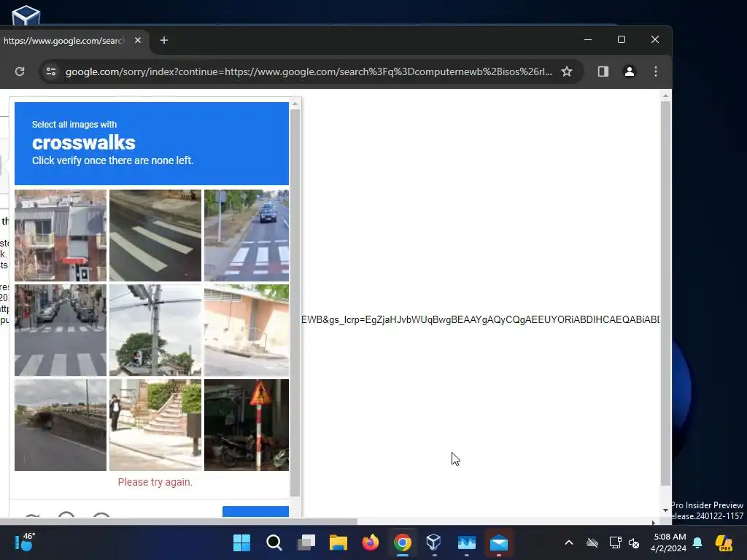Bookmark this page with the star icon
747x560 pixels.
tap(566, 71)
